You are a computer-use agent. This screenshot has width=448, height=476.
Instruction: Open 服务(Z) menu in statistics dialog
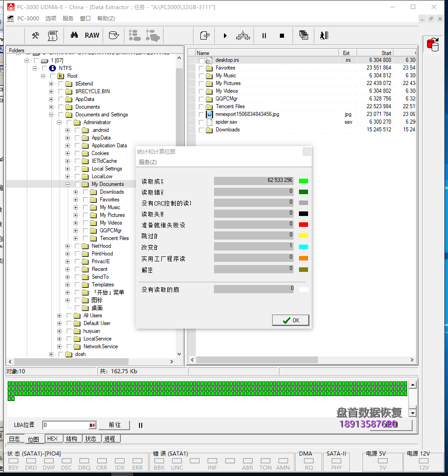[148, 162]
